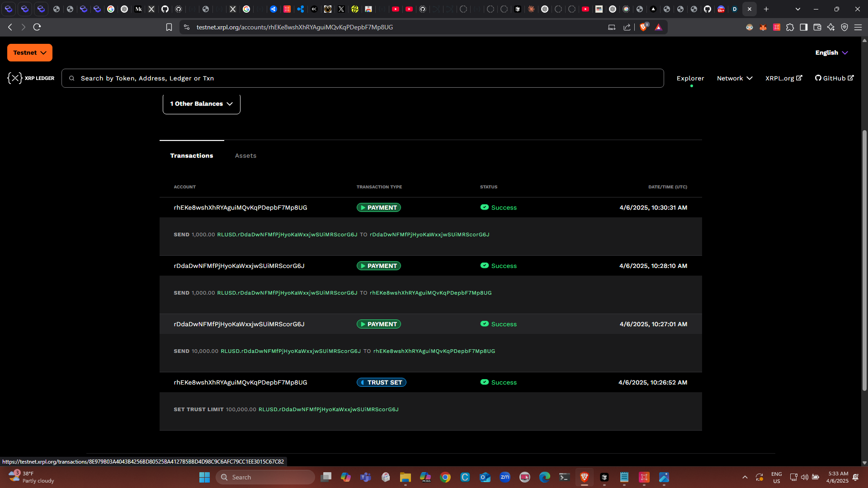Screen dimensions: 868x488
Task: Open the browser hamburger menu icon
Action: tap(858, 27)
